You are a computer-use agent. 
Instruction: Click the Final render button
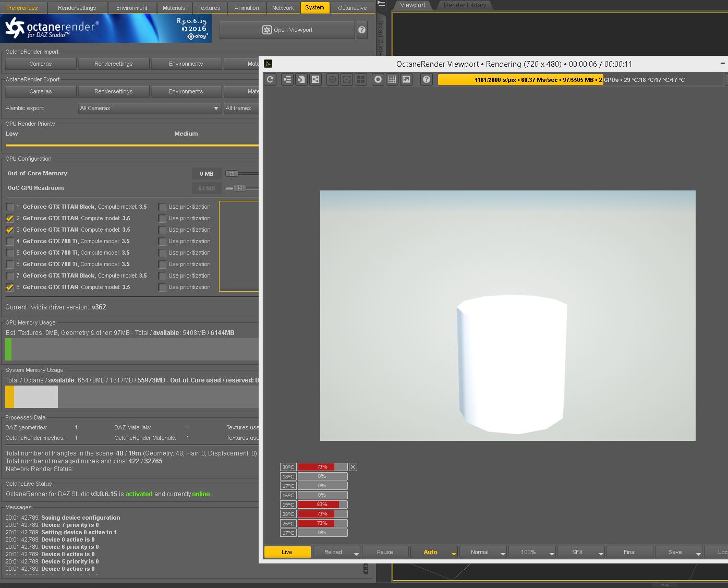click(x=629, y=552)
